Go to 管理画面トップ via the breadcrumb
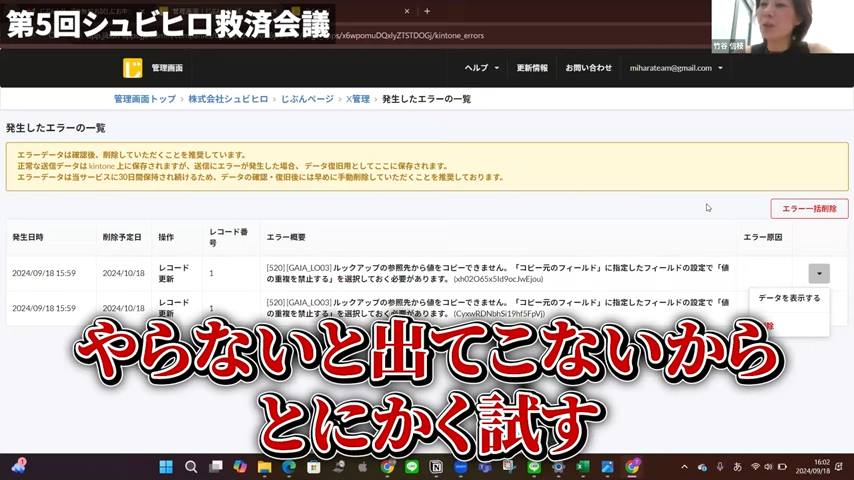This screenshot has height=480, width=854. click(145, 99)
